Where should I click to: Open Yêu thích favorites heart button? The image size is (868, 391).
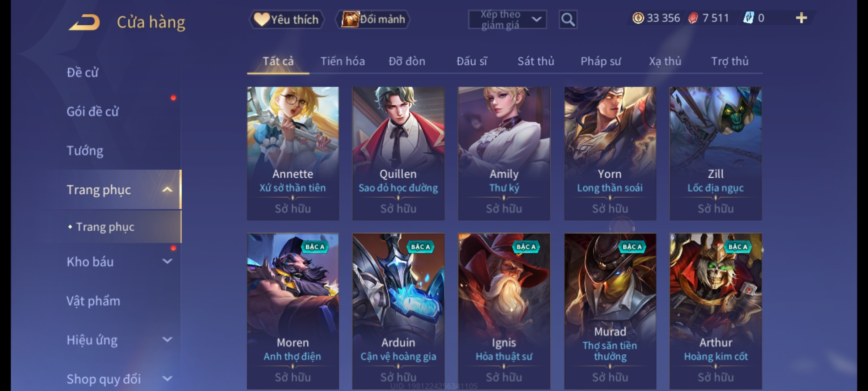click(286, 20)
